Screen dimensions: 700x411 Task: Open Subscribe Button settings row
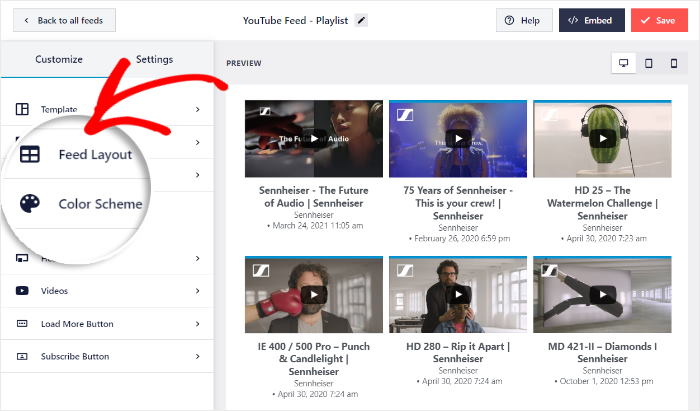point(107,356)
